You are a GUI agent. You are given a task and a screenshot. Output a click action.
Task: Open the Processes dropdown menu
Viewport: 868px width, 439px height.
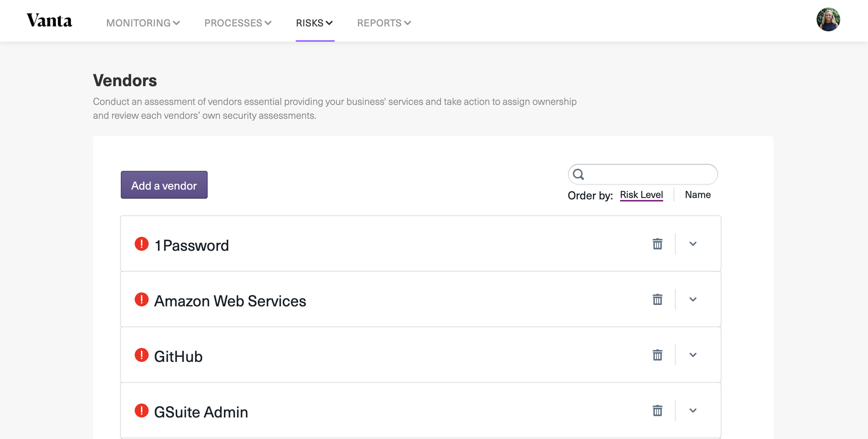pos(238,23)
